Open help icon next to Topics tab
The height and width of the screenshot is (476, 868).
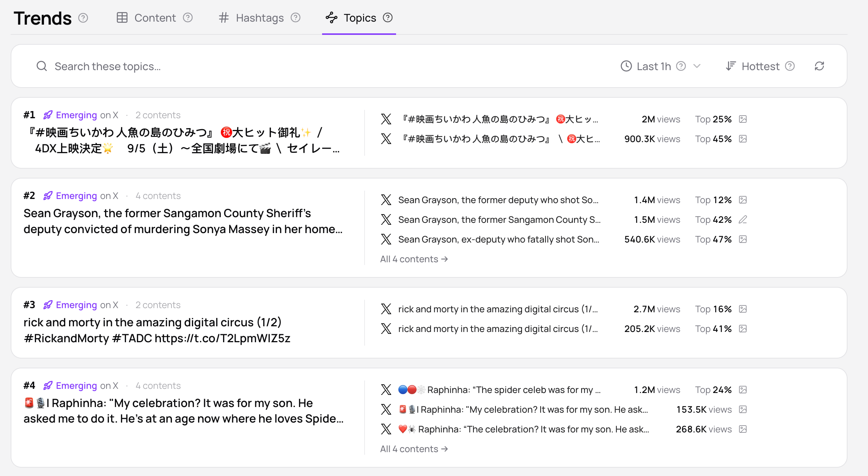388,18
